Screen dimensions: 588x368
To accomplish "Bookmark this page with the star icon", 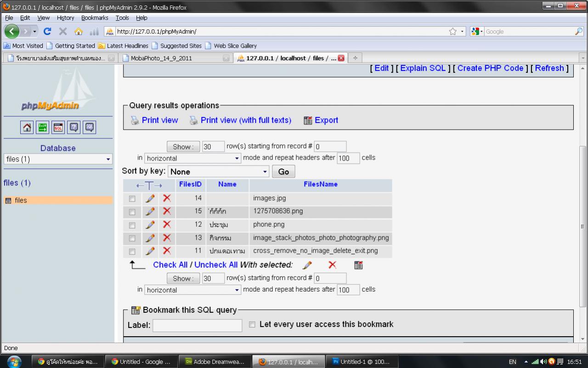I will [453, 31].
